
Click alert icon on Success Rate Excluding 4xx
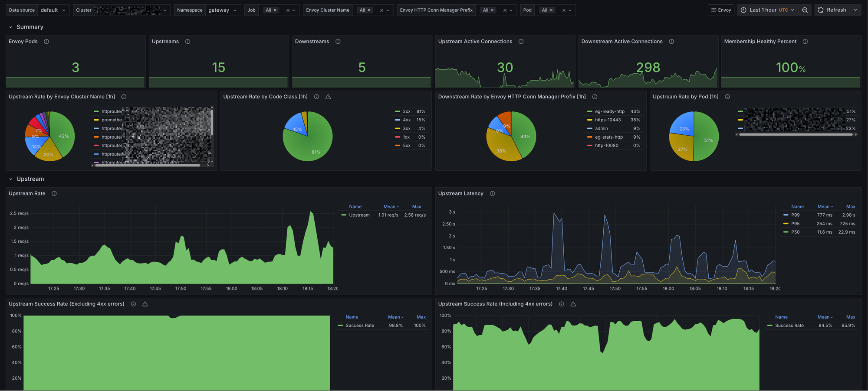pyautogui.click(x=145, y=304)
